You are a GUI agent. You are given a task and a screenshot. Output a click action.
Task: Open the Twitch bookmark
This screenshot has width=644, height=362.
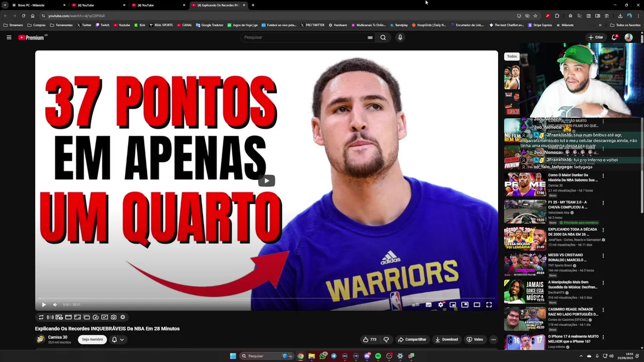point(103,25)
